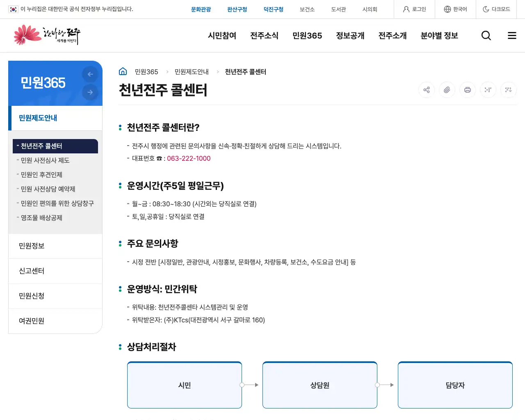525x420 pixels.
Task: Click the 담당자 process step box
Action: click(455, 385)
